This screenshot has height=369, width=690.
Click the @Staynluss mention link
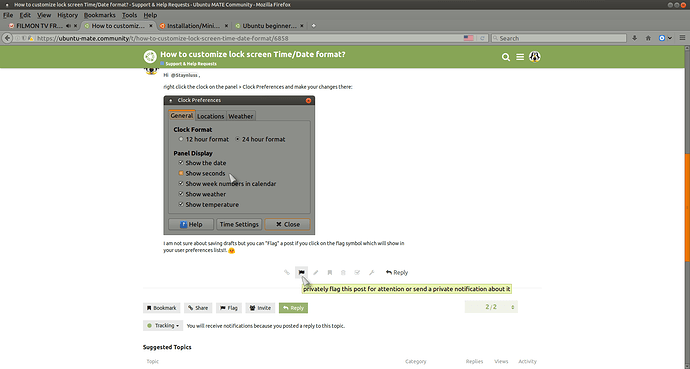[x=184, y=75]
